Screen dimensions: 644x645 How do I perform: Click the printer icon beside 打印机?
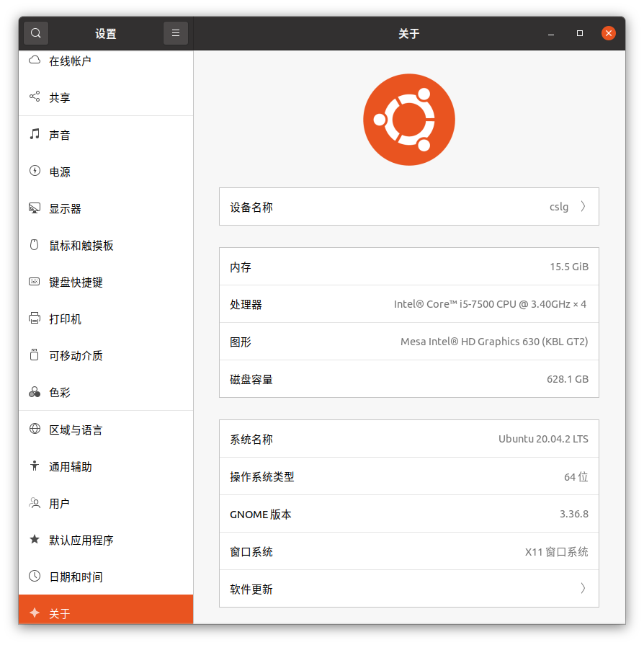click(35, 319)
